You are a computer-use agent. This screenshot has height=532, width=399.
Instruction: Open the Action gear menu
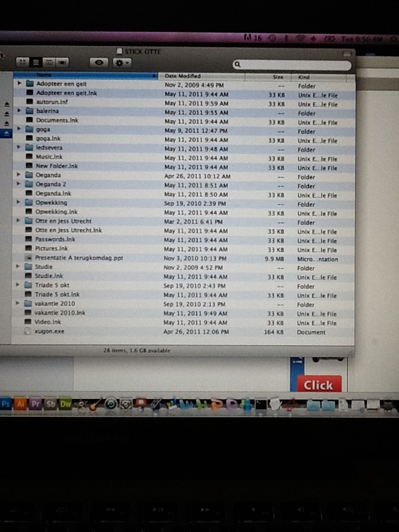click(x=122, y=63)
